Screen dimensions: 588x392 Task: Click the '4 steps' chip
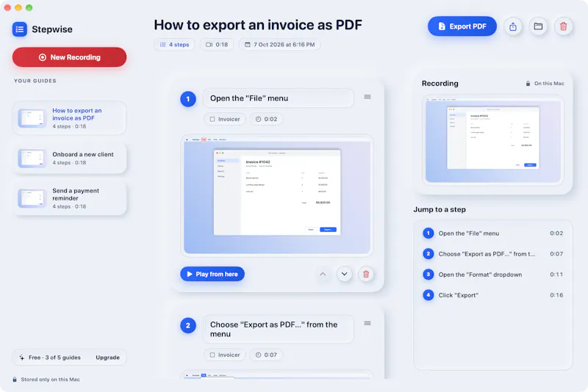click(x=174, y=45)
